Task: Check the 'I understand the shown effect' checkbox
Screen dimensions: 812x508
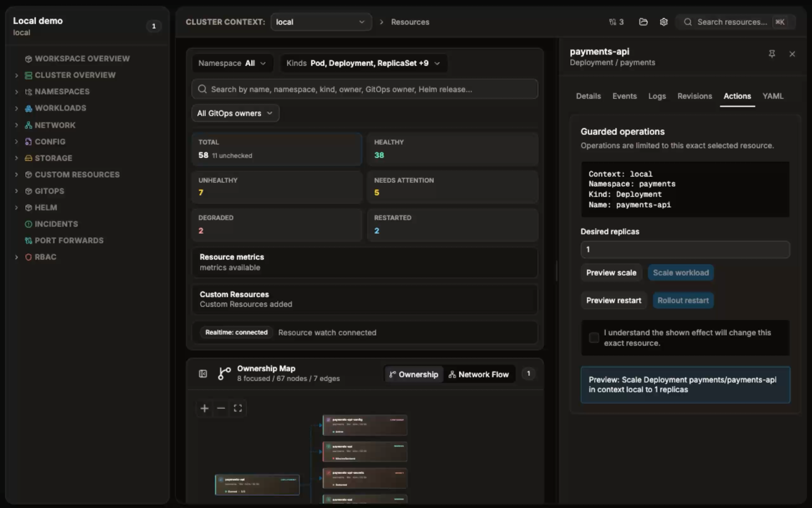Action: coord(594,338)
